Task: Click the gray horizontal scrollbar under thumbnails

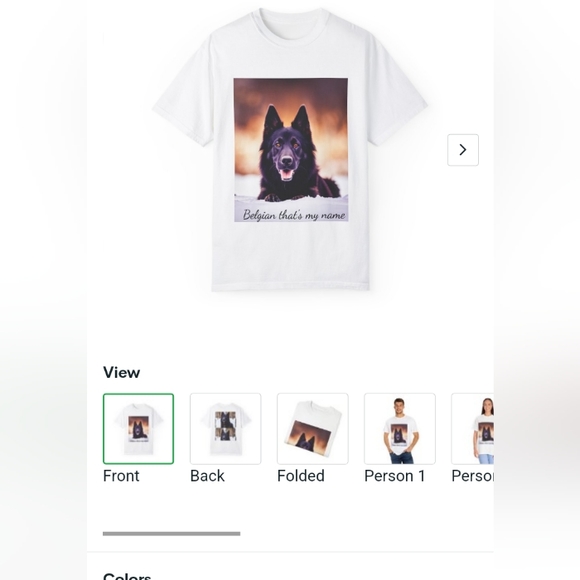Action: [x=172, y=533]
